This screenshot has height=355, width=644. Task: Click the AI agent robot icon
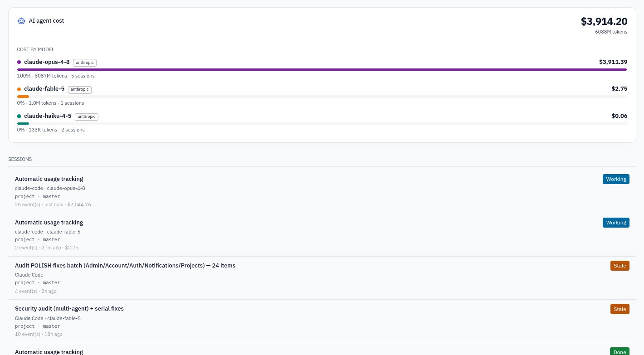pos(21,21)
